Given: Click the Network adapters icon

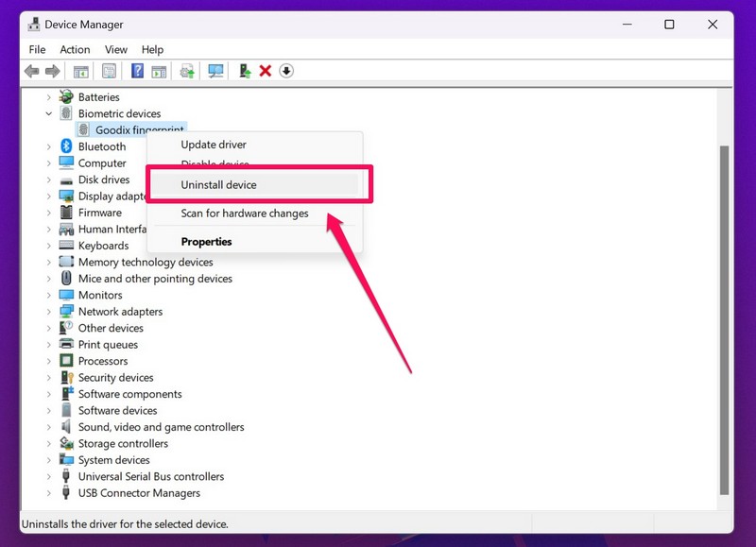Looking at the screenshot, I should (x=66, y=312).
